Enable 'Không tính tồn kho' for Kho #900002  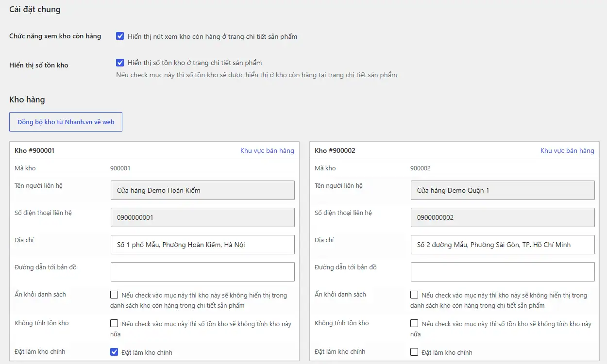pyautogui.click(x=414, y=323)
